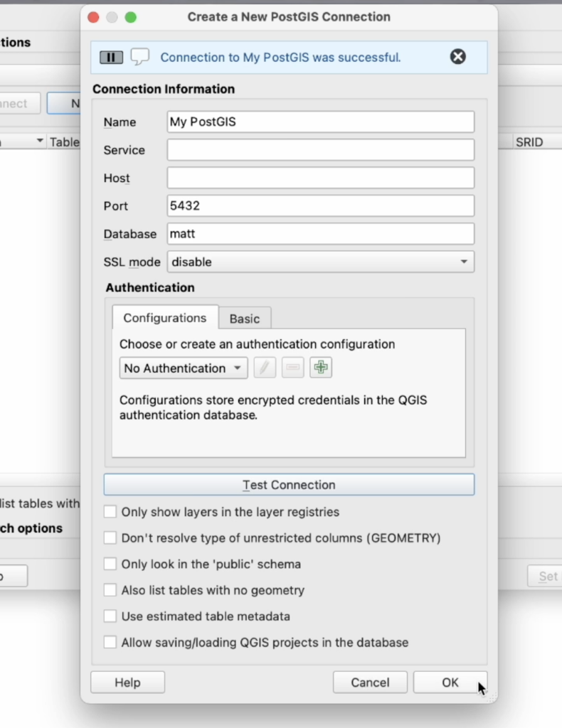Click the remove authentication configuration minus icon
562x728 pixels.
tap(292, 368)
